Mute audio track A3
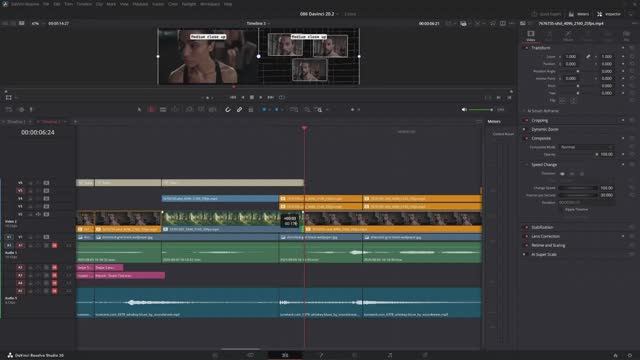This screenshot has height=360, width=640. coord(54,276)
